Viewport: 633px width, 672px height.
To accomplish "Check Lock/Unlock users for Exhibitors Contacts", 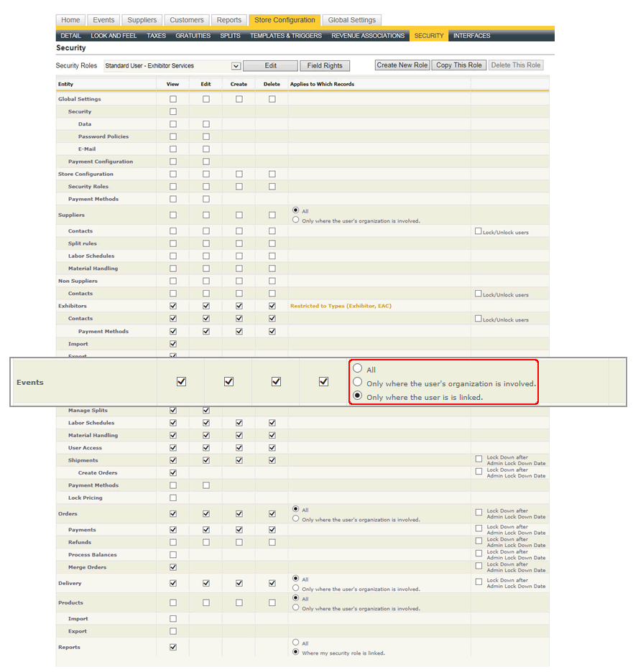I will click(x=479, y=319).
